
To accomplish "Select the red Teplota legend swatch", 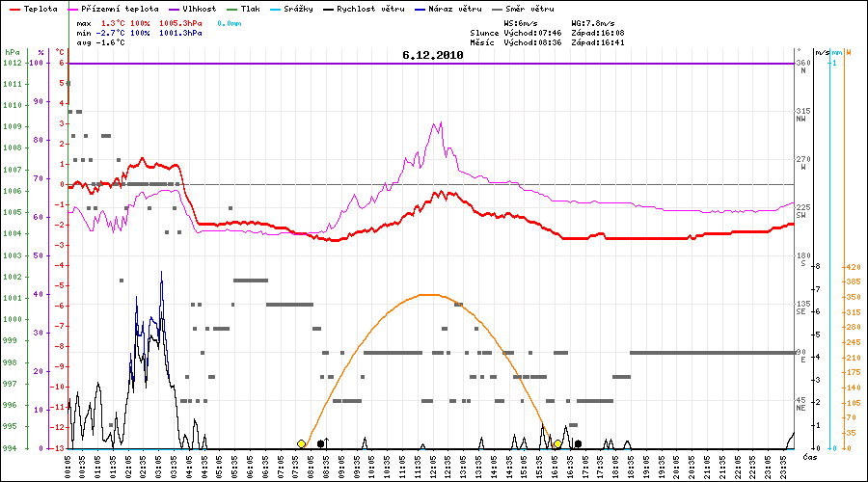I will 14,10.
